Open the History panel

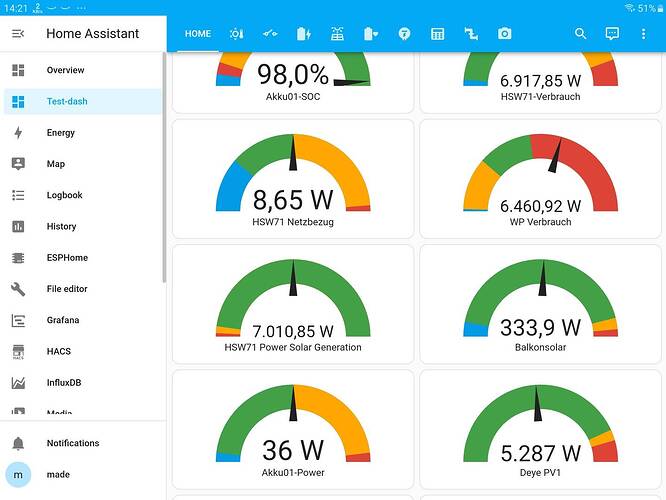pos(82,226)
